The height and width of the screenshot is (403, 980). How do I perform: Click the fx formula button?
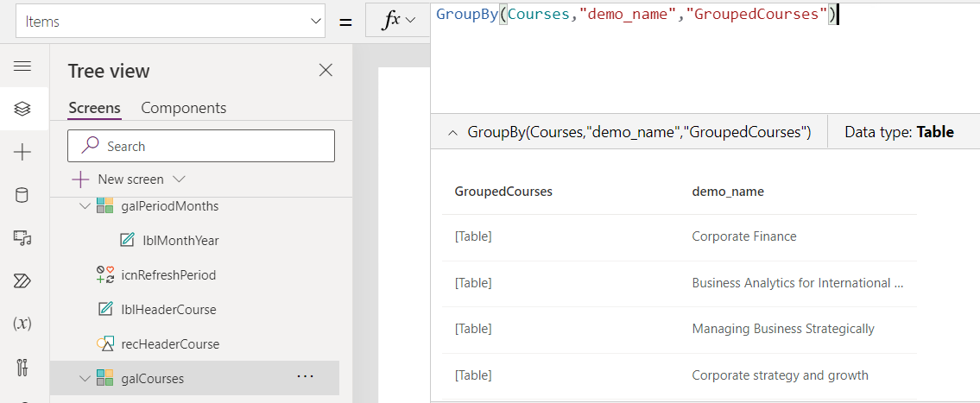(x=397, y=21)
